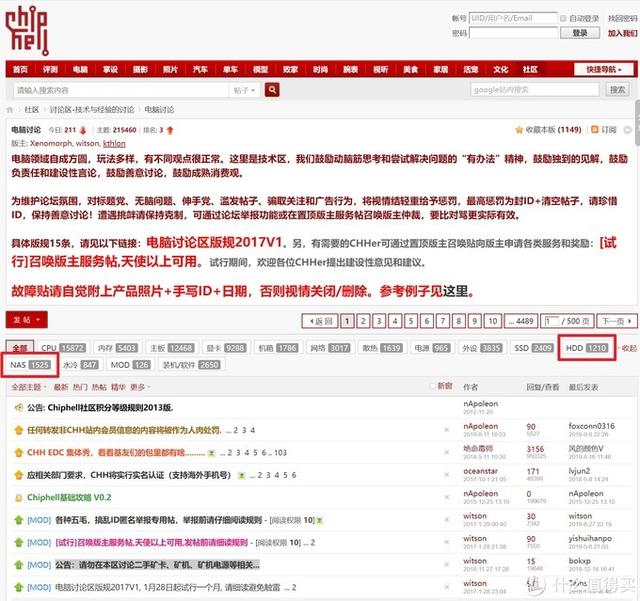The height and width of the screenshot is (601, 640).
Task: Click the RSS subscribe icon
Action: point(595,129)
